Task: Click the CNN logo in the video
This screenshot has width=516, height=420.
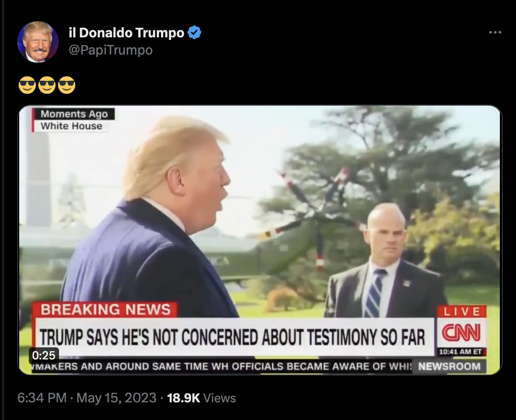Action: point(461,333)
